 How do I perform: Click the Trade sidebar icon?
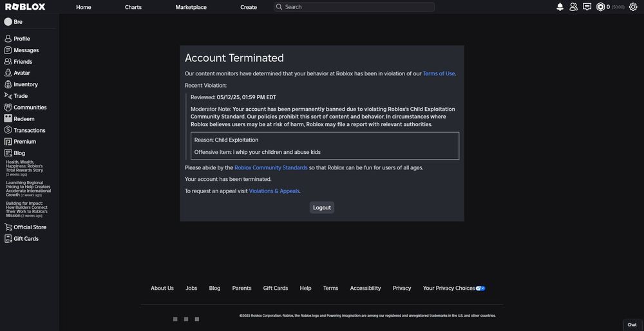(x=8, y=96)
